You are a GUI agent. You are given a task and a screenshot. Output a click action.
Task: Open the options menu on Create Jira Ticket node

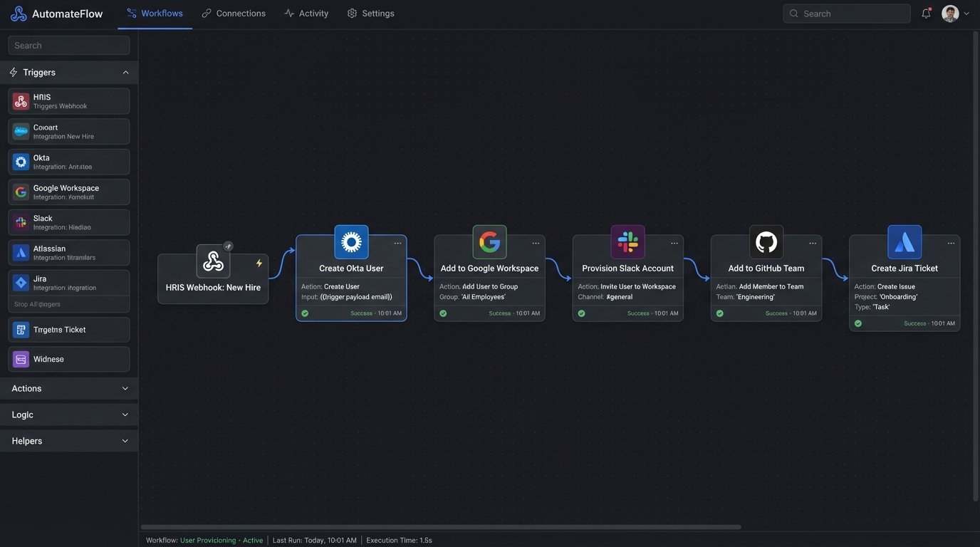[949, 241]
